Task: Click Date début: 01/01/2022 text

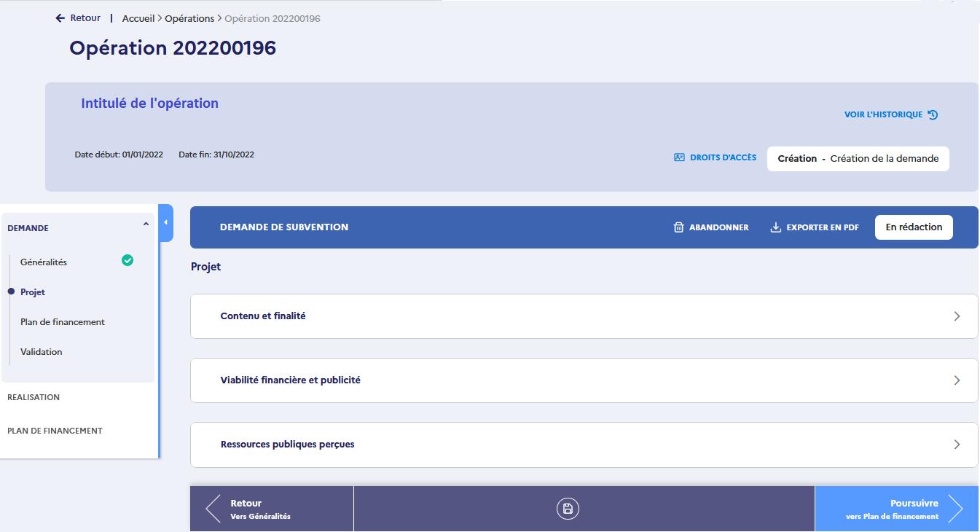Action: click(x=119, y=154)
